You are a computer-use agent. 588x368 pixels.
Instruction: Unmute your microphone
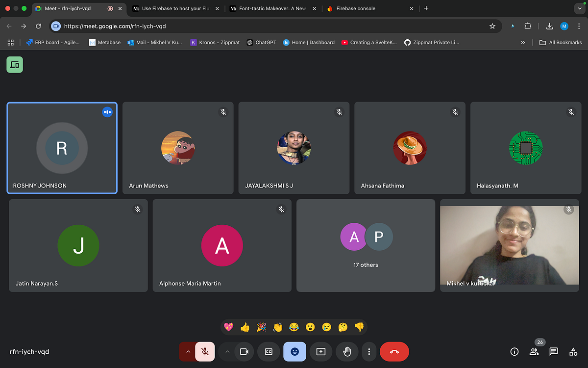[x=205, y=352]
